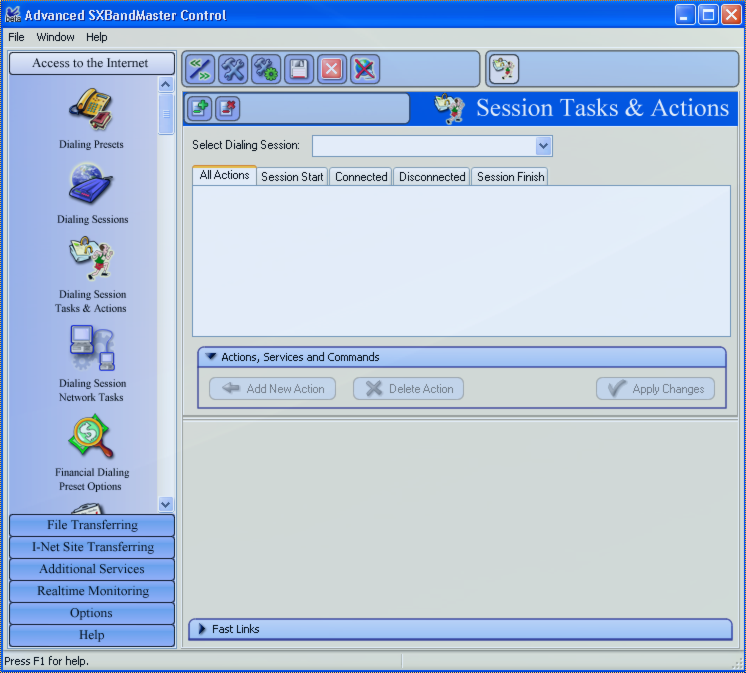Open the crossed wrench tools icon
Screen dimensions: 746x673
(233, 69)
